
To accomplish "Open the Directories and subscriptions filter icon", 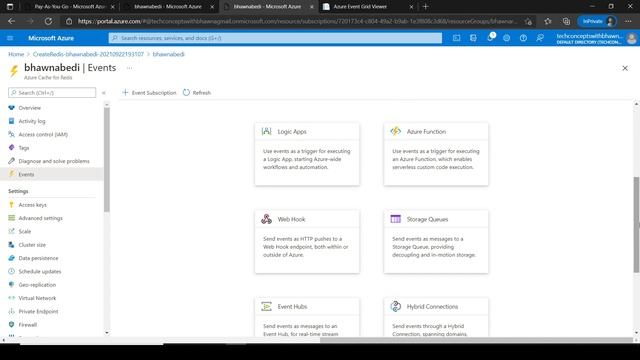I will click(x=473, y=38).
